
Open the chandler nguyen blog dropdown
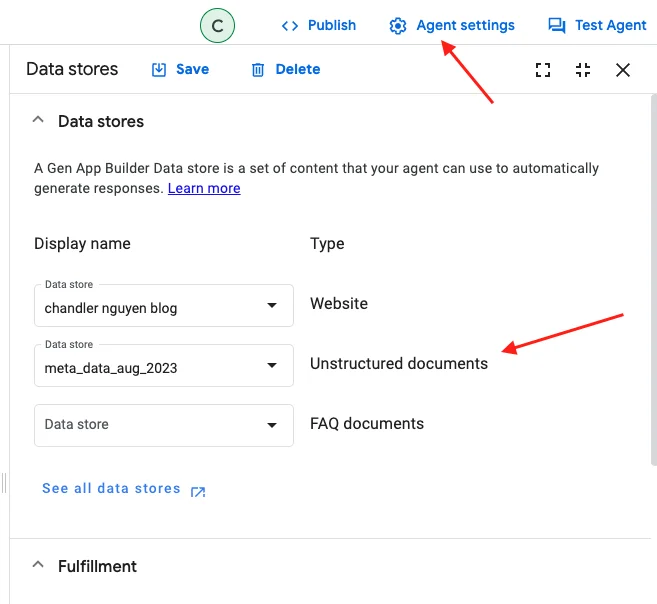click(271, 306)
